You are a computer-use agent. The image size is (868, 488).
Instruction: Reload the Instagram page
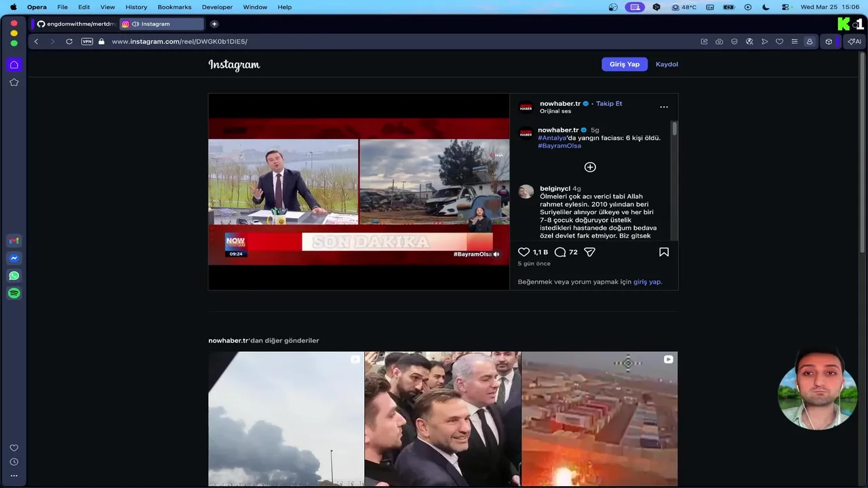[x=69, y=41]
